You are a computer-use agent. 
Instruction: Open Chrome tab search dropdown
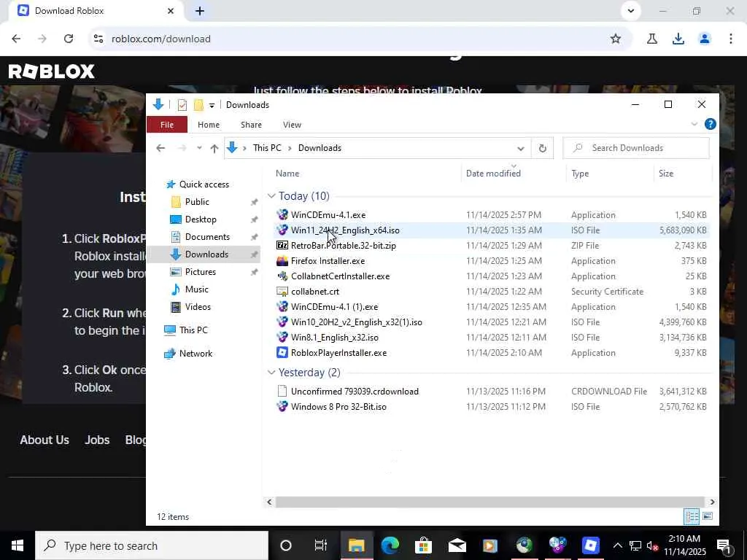pyautogui.click(x=631, y=10)
